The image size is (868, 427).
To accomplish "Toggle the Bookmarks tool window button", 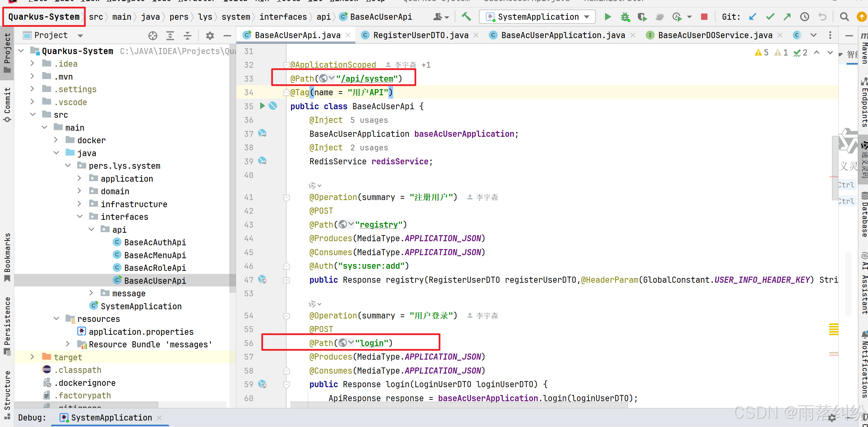I will pos(7,257).
